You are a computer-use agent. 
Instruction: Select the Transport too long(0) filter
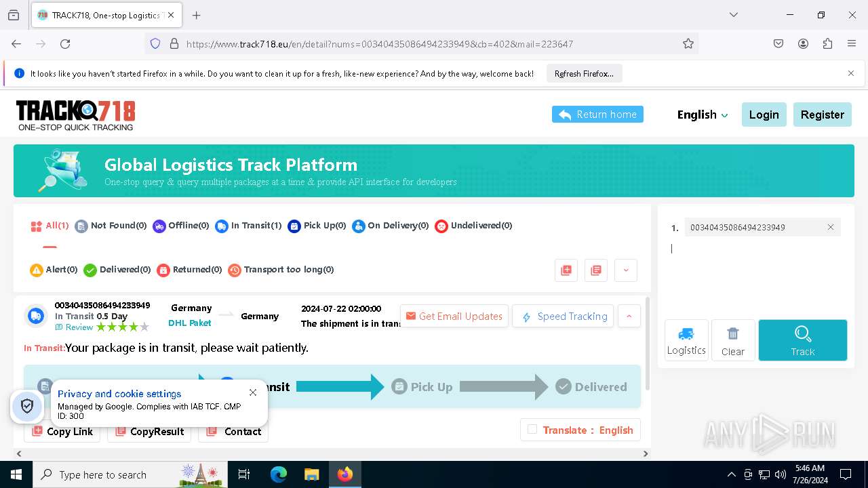click(x=281, y=270)
